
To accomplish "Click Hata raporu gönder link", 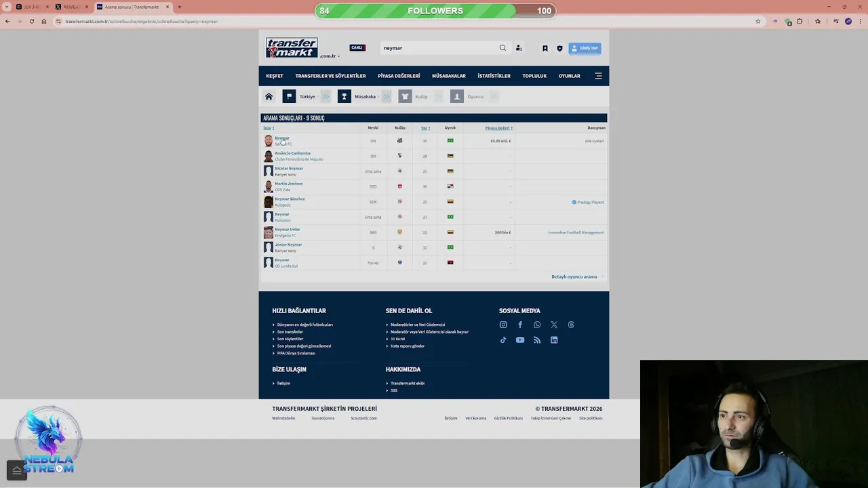I will (407, 346).
